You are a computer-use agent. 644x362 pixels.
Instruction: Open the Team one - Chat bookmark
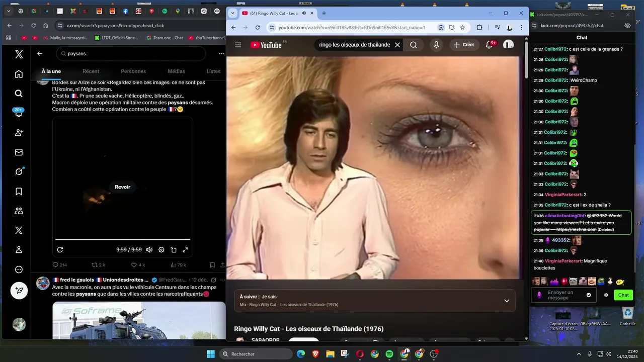click(165, 38)
